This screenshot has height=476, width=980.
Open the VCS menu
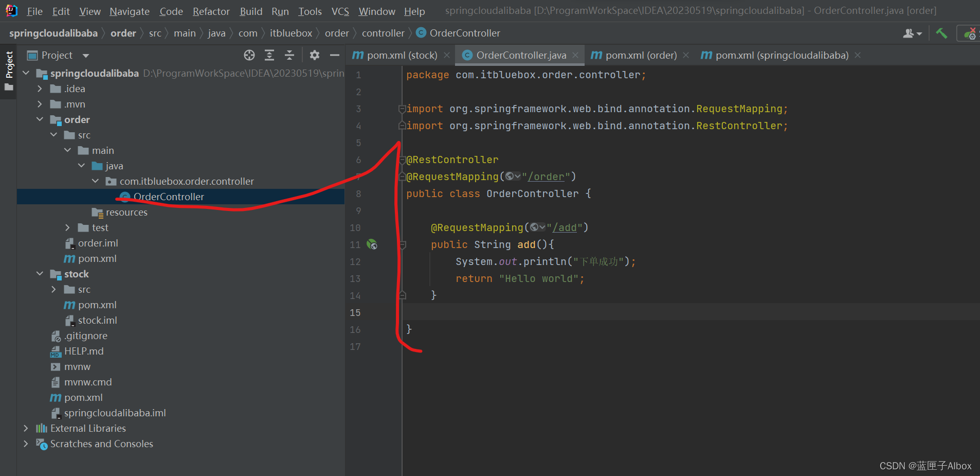pos(340,11)
